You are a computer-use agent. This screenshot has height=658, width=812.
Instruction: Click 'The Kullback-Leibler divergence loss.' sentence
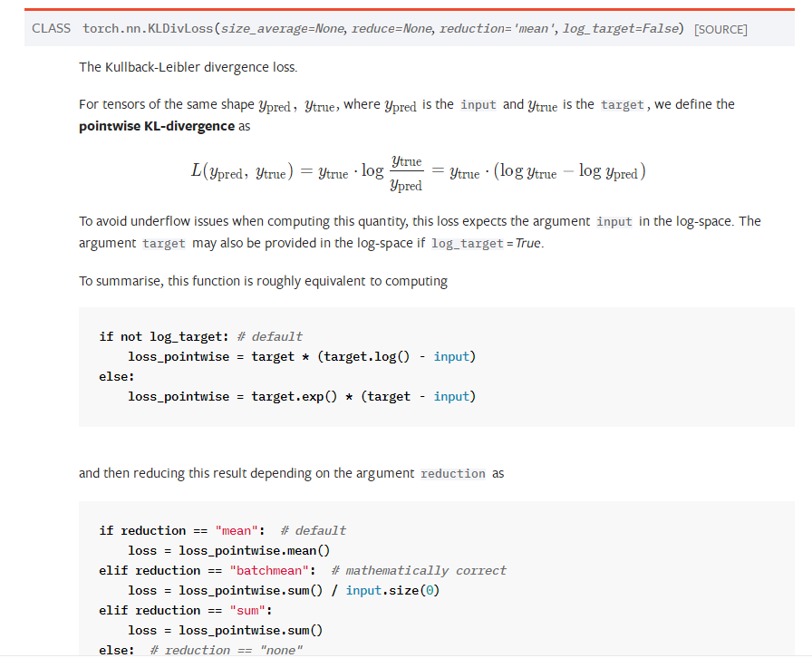click(188, 67)
